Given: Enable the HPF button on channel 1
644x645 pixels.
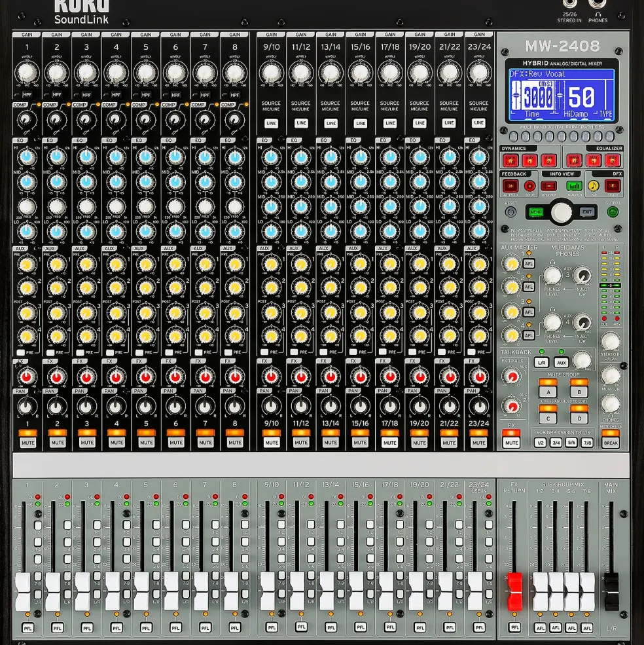Looking at the screenshot, I should (x=27, y=94).
